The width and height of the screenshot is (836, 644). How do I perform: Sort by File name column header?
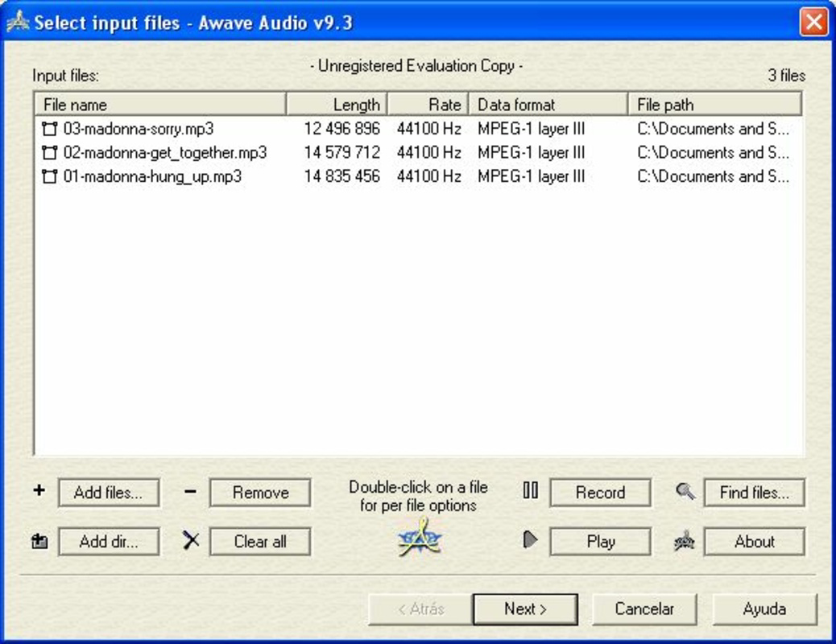click(160, 105)
